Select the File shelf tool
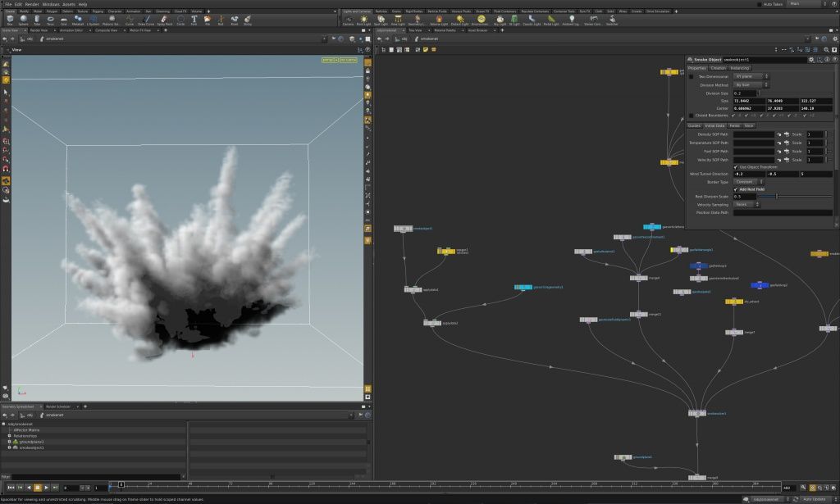 click(x=208, y=20)
